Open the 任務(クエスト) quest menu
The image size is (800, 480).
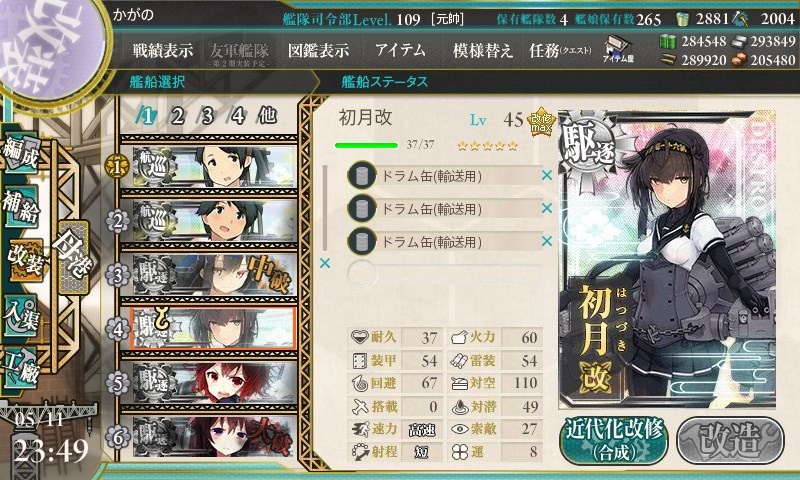(560, 50)
